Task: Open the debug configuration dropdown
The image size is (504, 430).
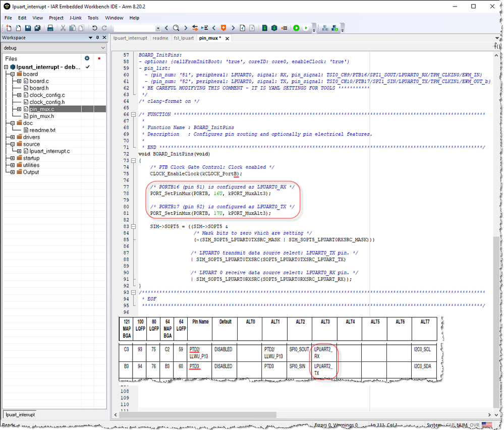Action: pyautogui.click(x=103, y=48)
